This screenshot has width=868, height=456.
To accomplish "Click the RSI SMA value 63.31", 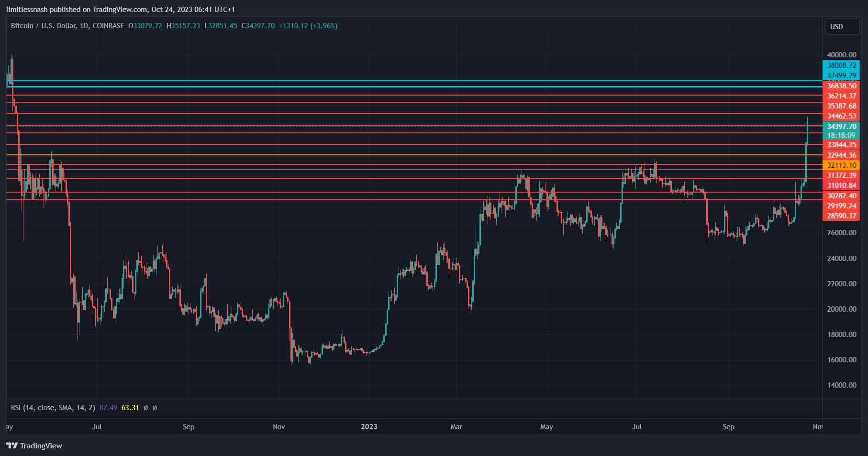I will (x=130, y=408).
